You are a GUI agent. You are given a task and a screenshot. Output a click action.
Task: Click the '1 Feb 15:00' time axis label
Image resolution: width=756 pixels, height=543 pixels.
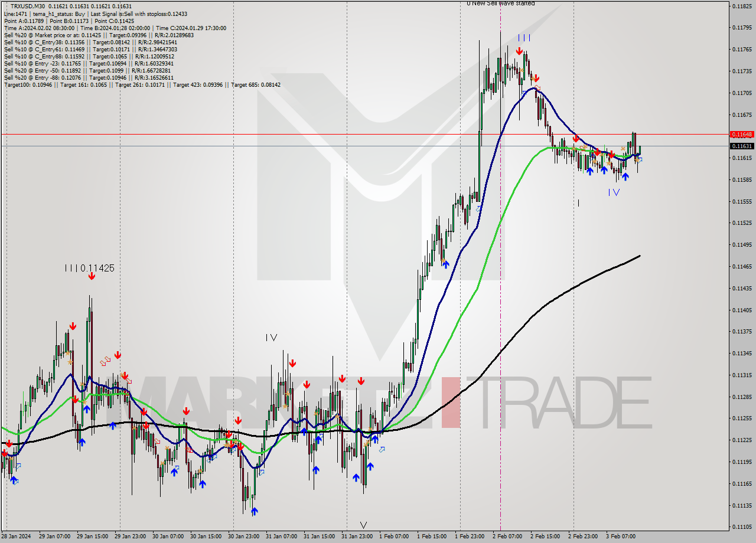pyautogui.click(x=431, y=537)
